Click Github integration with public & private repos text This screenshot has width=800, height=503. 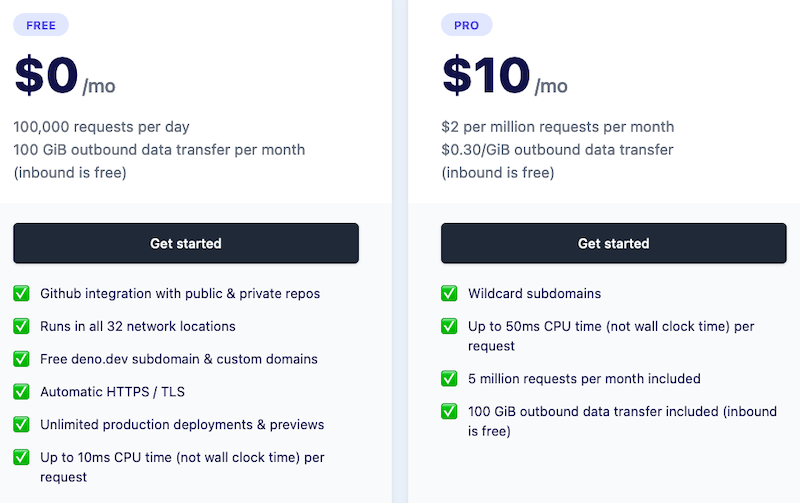tap(180, 294)
